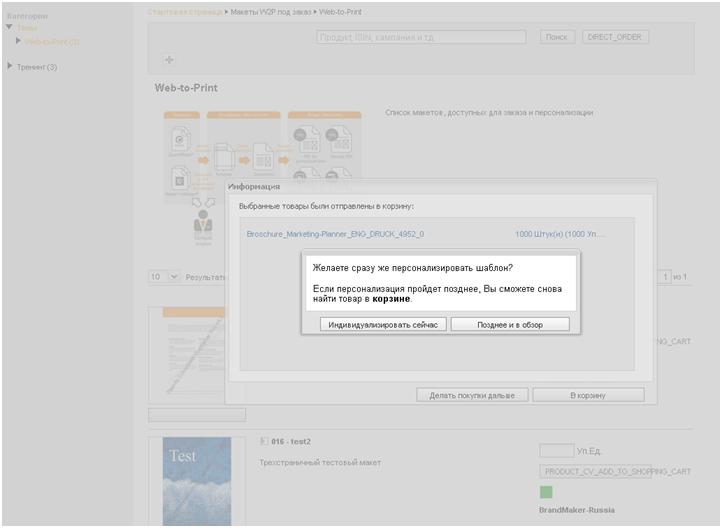Expand the Web-to-Print subcategory arrow
722x528 pixels.
pos(18,41)
